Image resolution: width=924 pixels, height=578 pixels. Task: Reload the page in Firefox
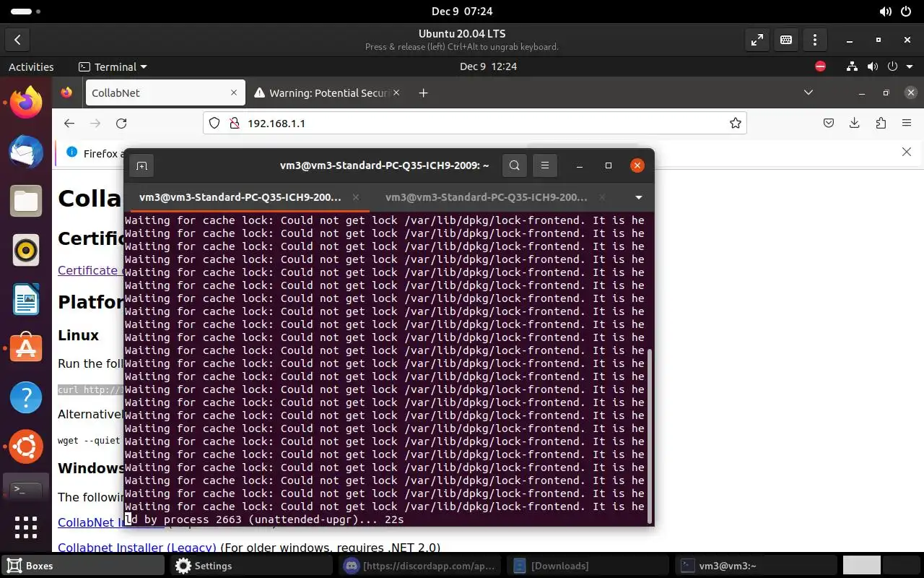(x=121, y=124)
